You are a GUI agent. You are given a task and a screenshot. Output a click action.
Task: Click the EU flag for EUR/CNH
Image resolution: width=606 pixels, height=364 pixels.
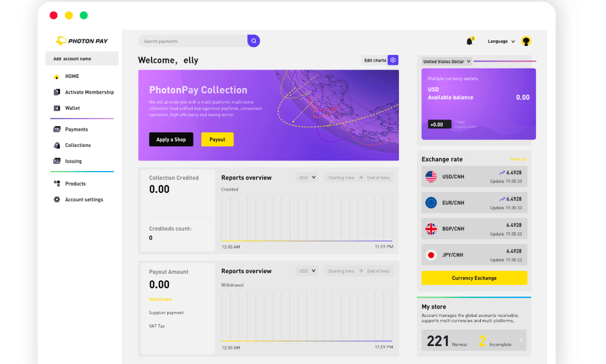pos(431,202)
